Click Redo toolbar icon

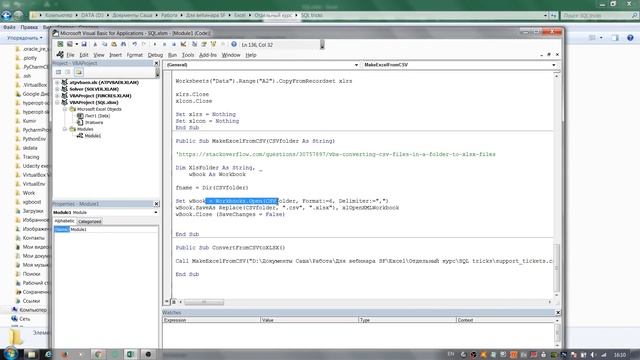(144, 44)
